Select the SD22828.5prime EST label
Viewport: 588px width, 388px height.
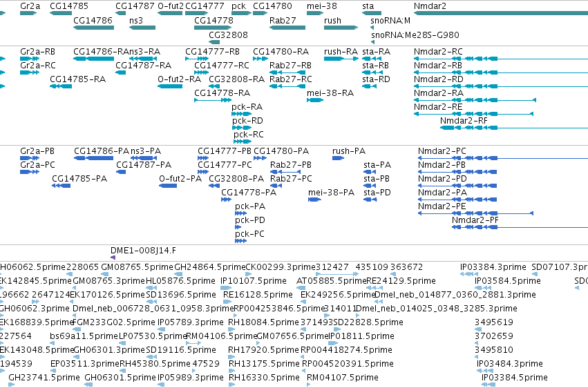click(368, 322)
